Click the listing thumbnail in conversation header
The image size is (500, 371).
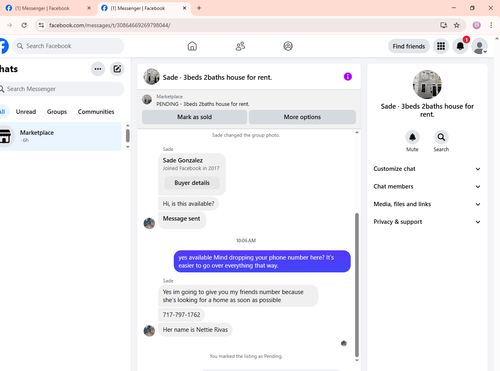point(151,77)
